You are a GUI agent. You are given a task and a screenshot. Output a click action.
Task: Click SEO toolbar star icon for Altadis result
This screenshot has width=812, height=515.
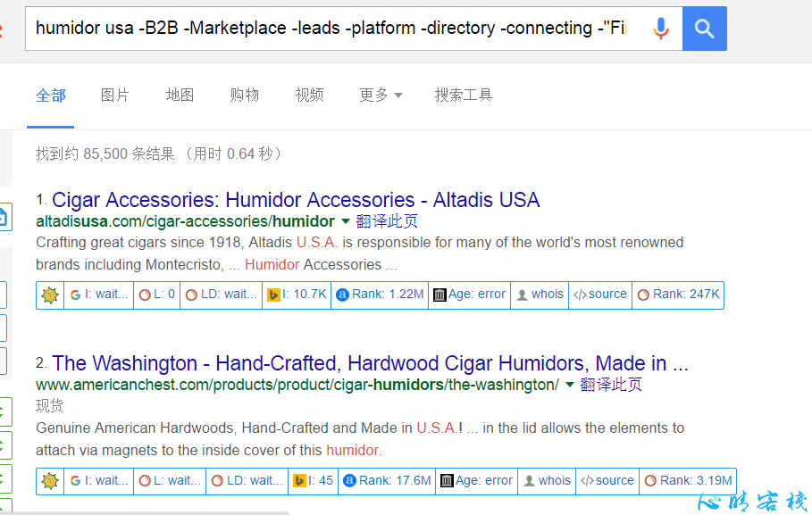(50, 295)
